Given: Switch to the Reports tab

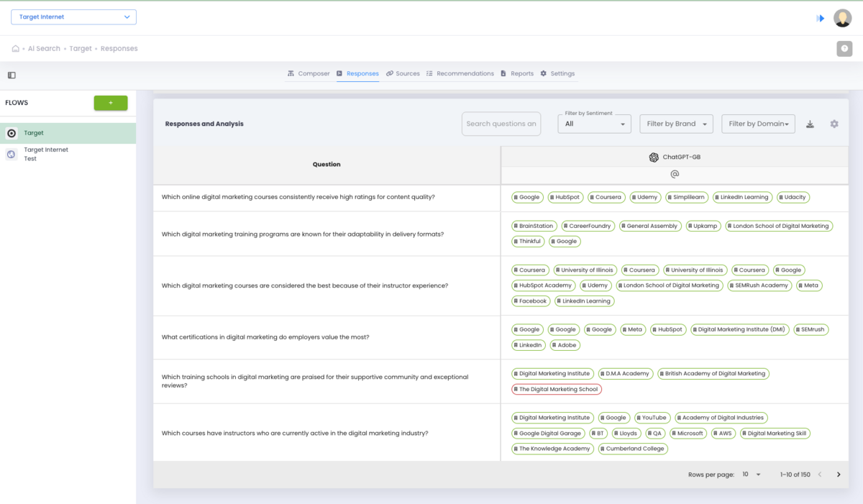Looking at the screenshot, I should [517, 73].
